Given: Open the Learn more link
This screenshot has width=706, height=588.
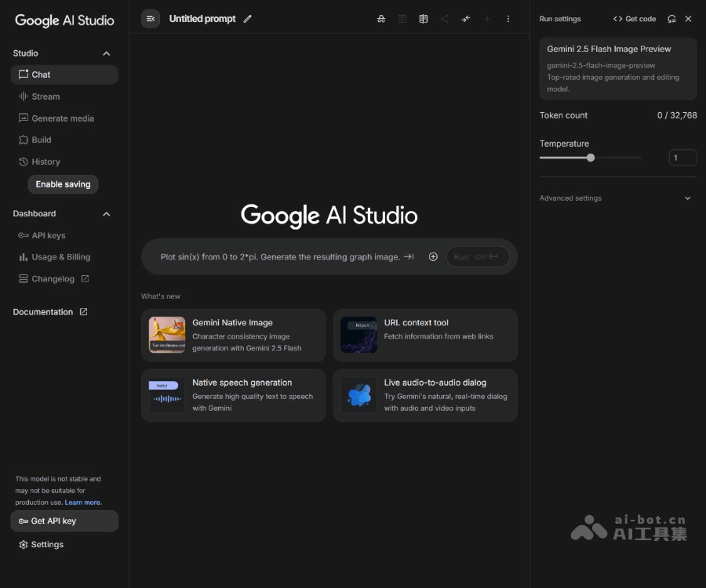Looking at the screenshot, I should pyautogui.click(x=82, y=503).
